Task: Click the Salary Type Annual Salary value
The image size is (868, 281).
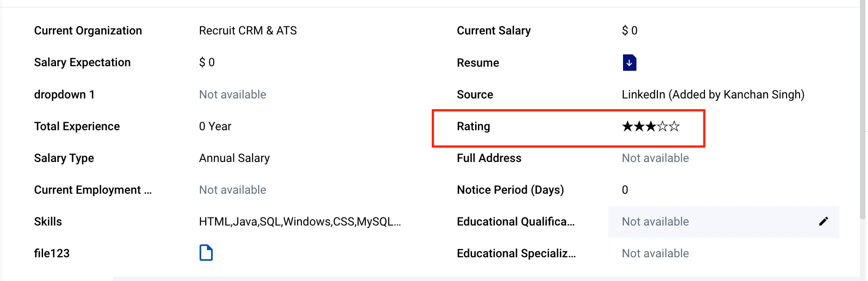Action: click(234, 158)
